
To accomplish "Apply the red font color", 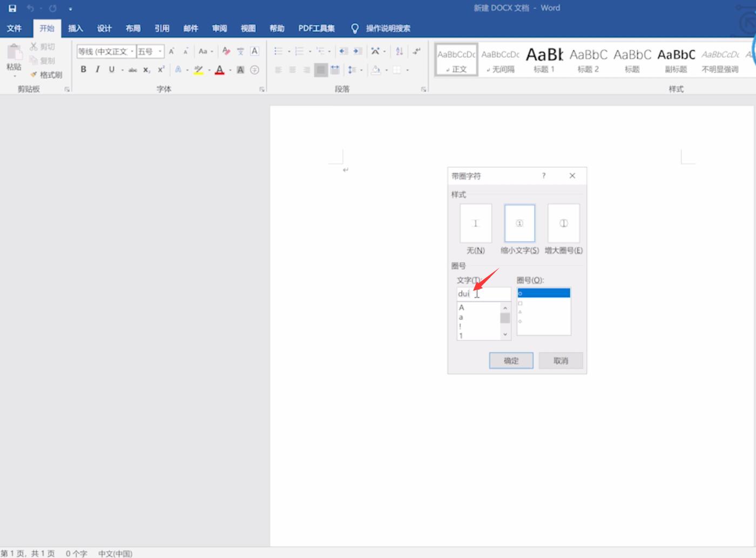I will [219, 70].
